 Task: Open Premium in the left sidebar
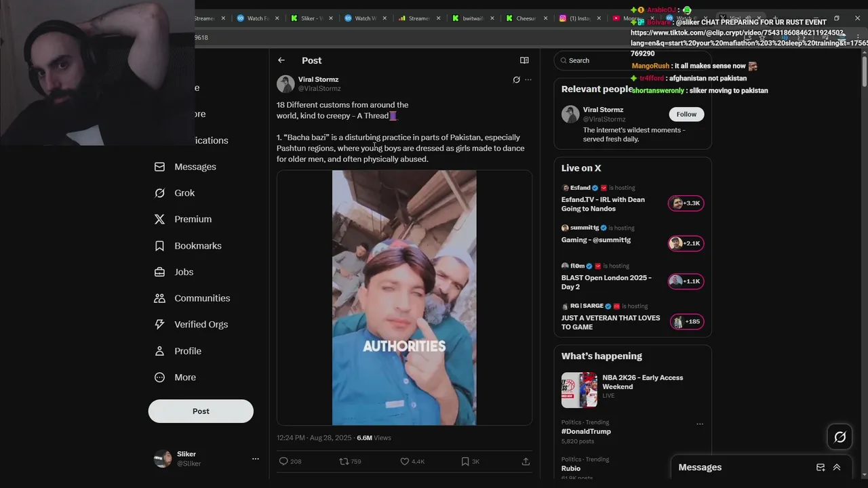click(193, 220)
